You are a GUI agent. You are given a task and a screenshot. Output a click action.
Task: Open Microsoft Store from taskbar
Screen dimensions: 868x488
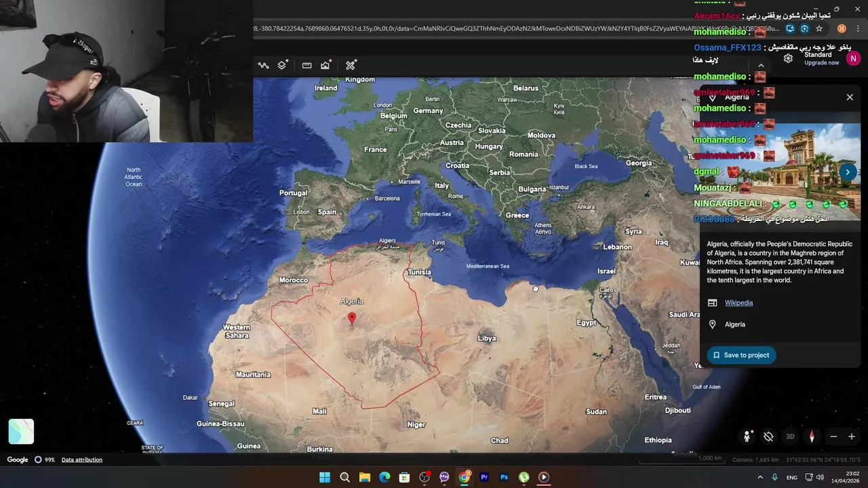click(x=404, y=477)
